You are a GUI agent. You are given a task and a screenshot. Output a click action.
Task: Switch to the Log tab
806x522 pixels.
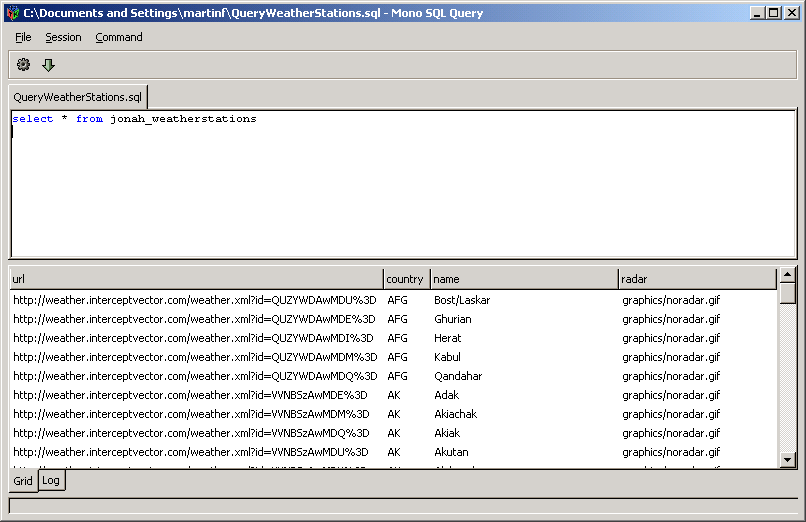[x=51, y=480]
